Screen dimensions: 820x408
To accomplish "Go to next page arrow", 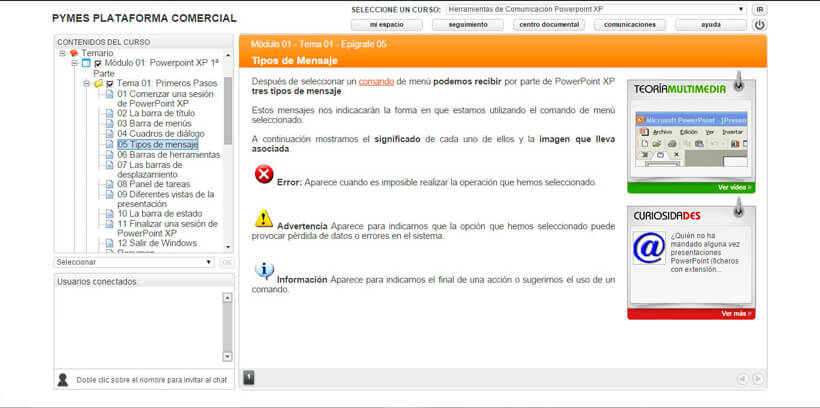I will pyautogui.click(x=757, y=378).
